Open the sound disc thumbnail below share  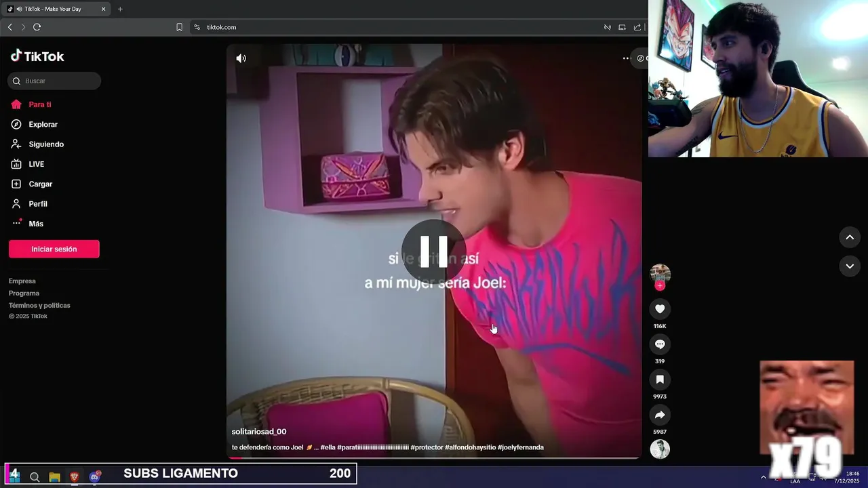coord(660,449)
